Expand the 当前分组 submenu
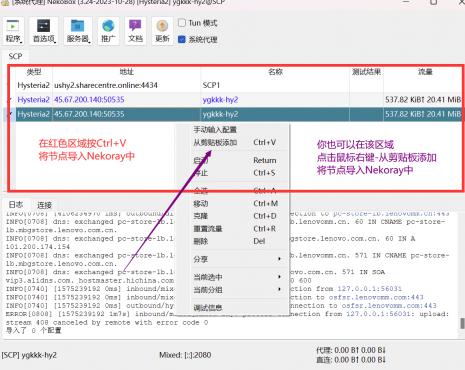465x370 pixels. (x=238, y=290)
